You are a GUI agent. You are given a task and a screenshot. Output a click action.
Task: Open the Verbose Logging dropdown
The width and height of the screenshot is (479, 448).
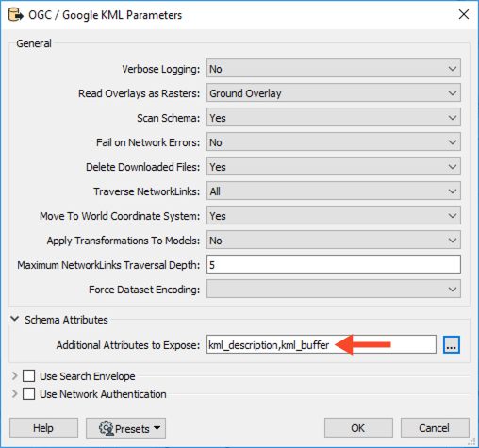[334, 68]
